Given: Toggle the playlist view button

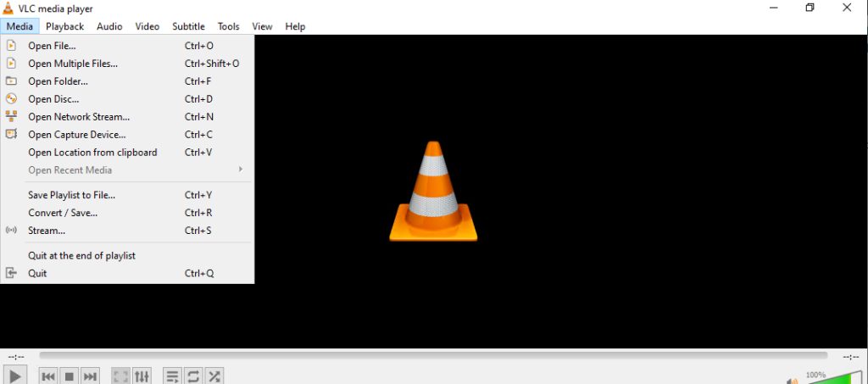Looking at the screenshot, I should pos(172,377).
